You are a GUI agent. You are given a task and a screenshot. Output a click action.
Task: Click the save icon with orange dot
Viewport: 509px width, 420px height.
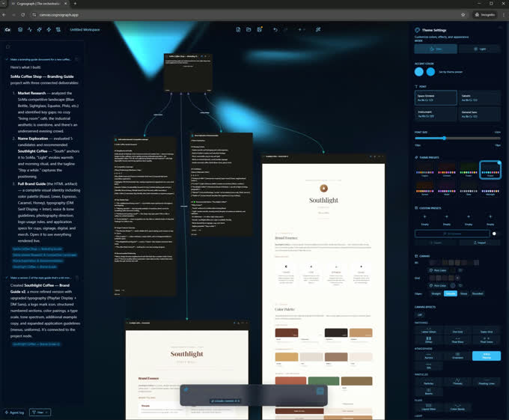[260, 29]
